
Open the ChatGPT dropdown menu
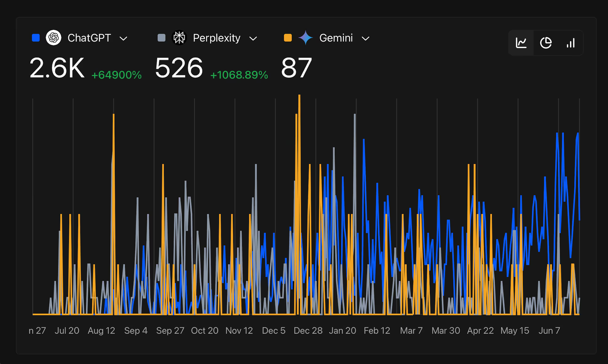click(123, 39)
